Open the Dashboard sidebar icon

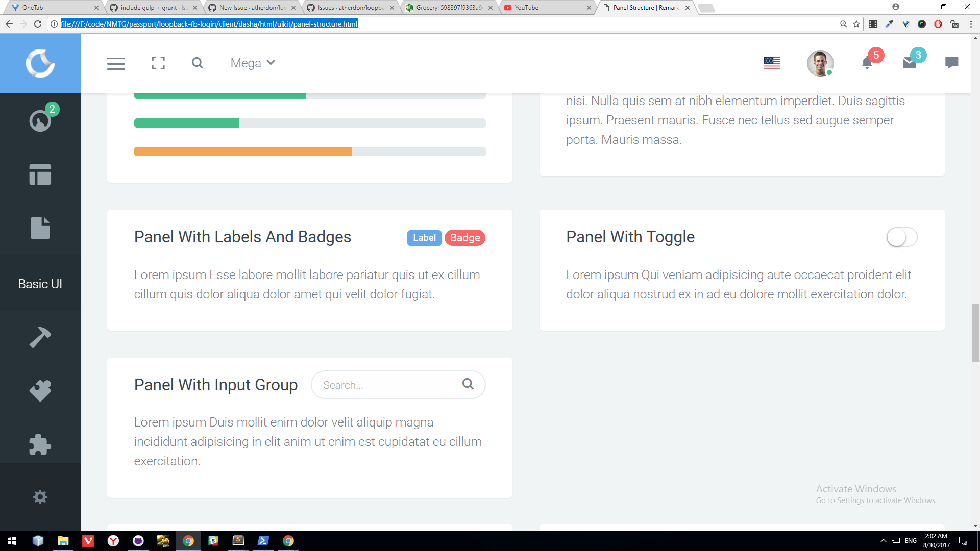point(40,120)
